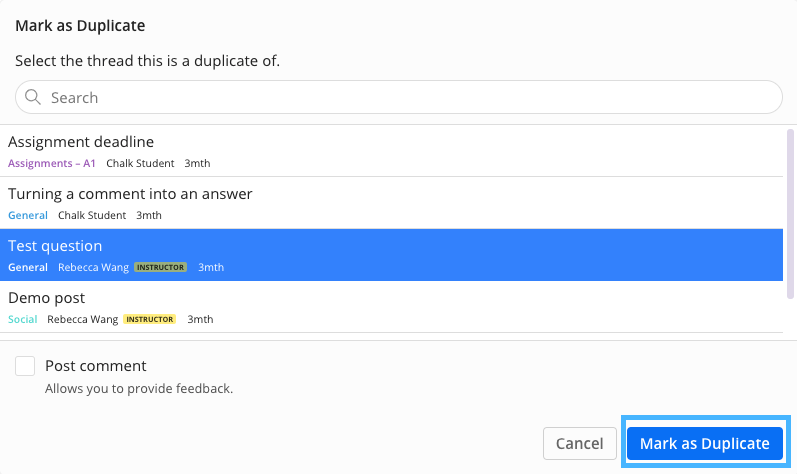Confirm with Mark as Duplicate button
This screenshot has width=797, height=474.
pyautogui.click(x=704, y=443)
